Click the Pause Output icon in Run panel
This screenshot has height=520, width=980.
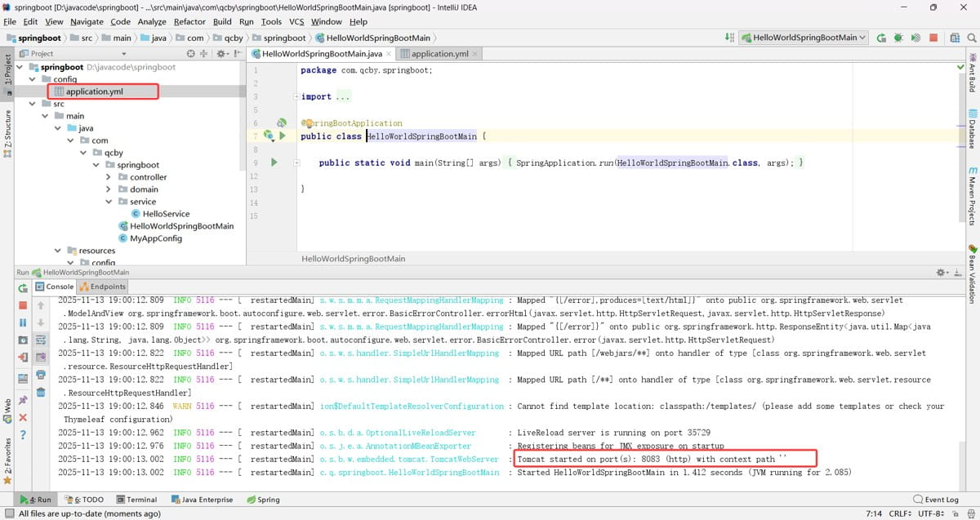(x=23, y=322)
